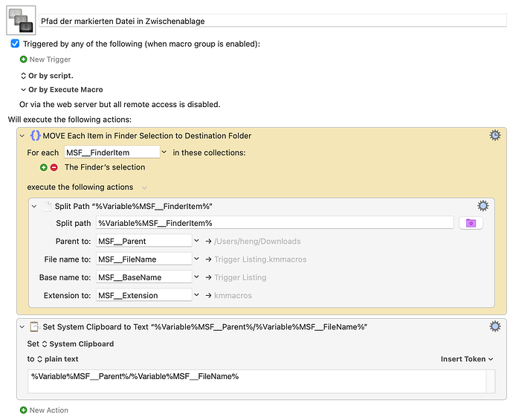
Task: Edit the MSF__BaseName variable field
Action: coord(144,277)
